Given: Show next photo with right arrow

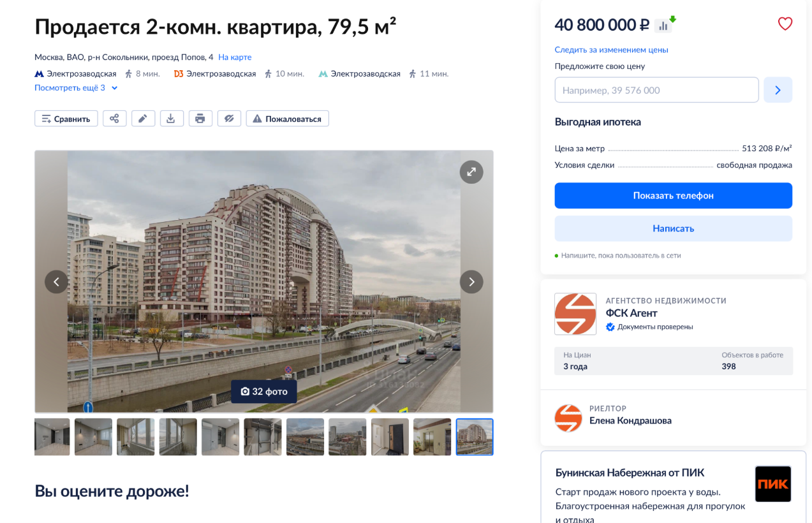Looking at the screenshot, I should (x=471, y=281).
